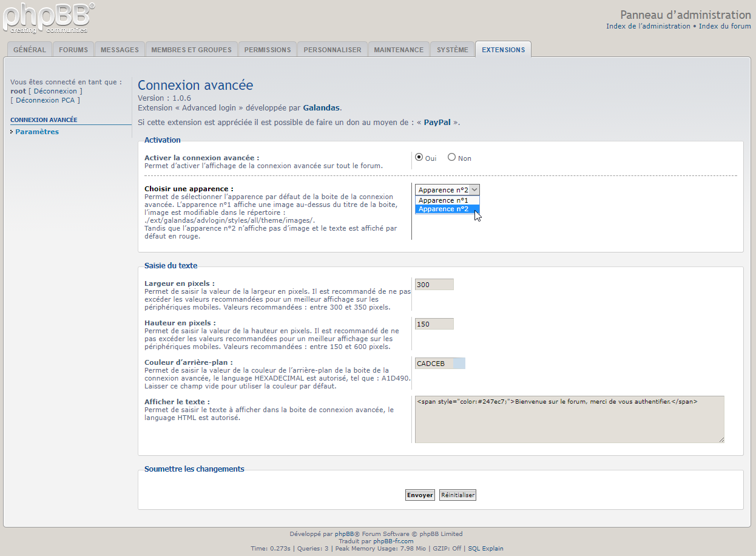756x556 pixels.
Task: Click the background color preview swatch
Action: point(459,364)
